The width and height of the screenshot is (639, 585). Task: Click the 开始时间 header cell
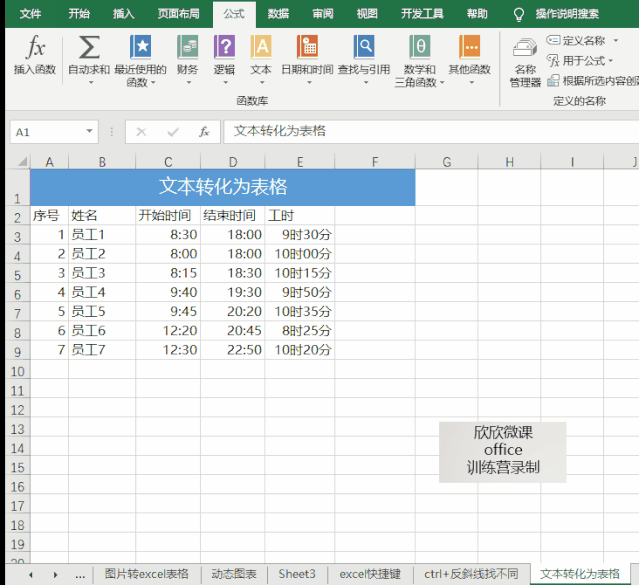[x=168, y=215]
